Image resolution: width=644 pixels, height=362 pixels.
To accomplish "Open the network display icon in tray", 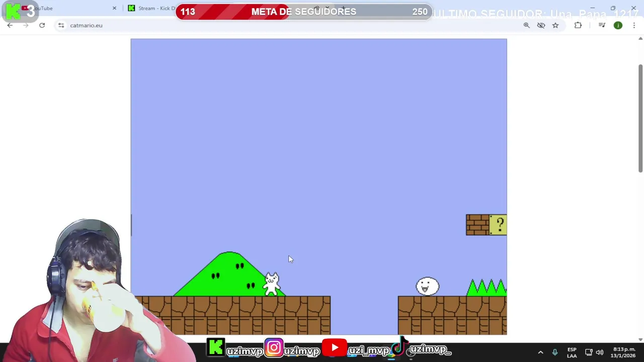I will [589, 352].
